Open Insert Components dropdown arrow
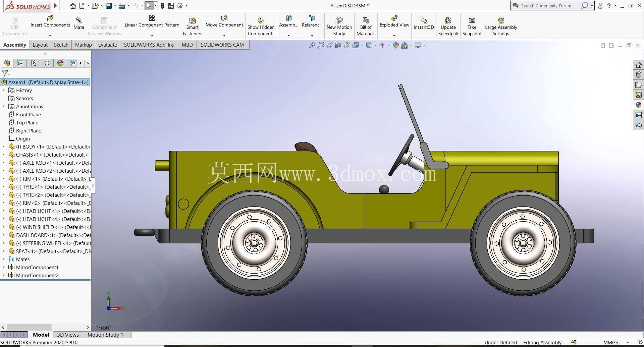Screen dimensions: 644x347 pos(50,35)
